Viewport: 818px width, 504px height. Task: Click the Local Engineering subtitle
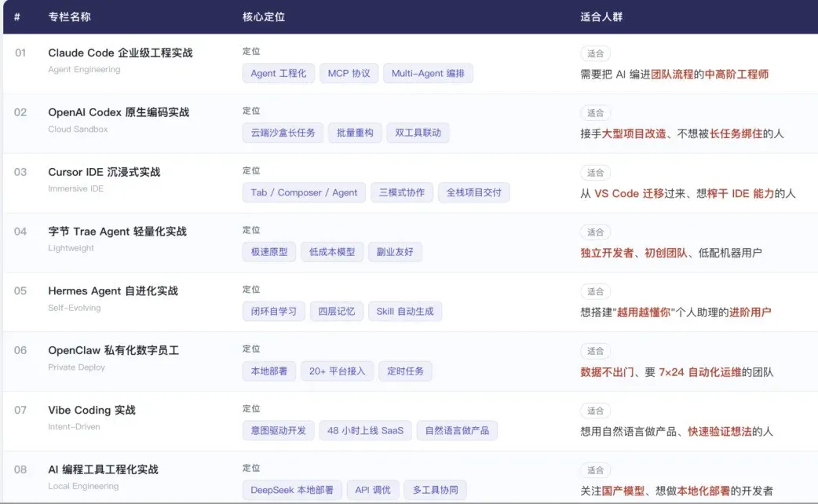83,486
